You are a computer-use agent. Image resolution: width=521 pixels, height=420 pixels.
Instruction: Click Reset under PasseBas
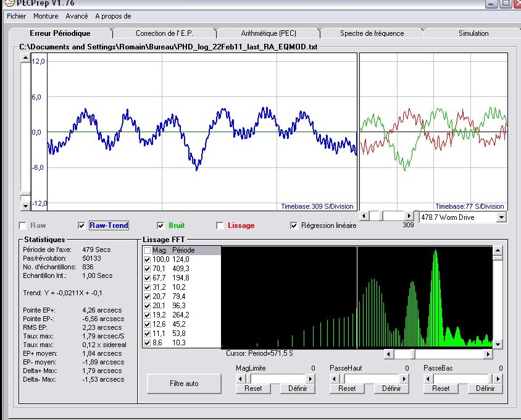pos(441,388)
